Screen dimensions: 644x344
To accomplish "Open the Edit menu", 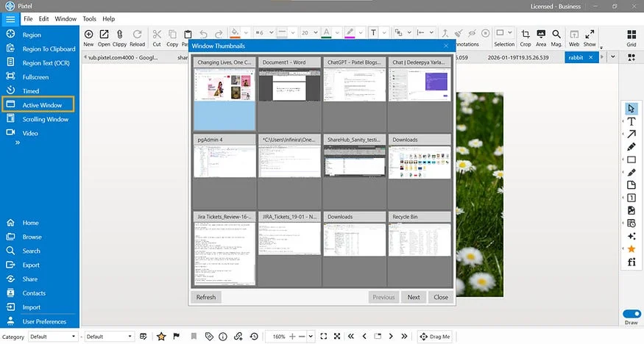I will (43, 19).
